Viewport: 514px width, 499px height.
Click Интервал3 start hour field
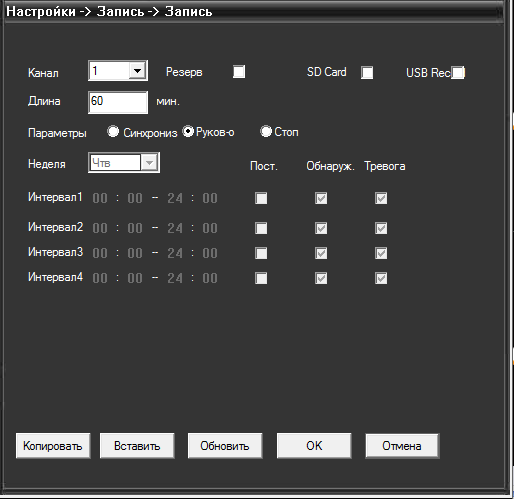click(100, 253)
